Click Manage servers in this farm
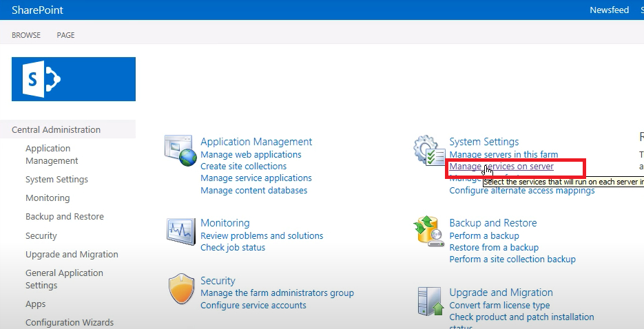Viewport: 644px width, 329px height. pyautogui.click(x=503, y=155)
